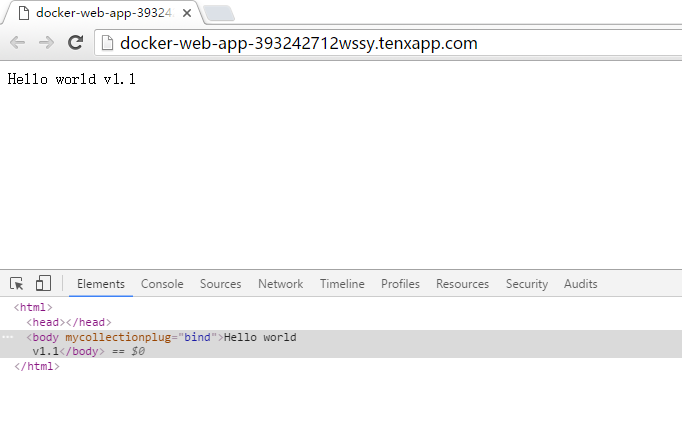Select the Security tab
Viewport: 682px width, 441px height.
526,284
